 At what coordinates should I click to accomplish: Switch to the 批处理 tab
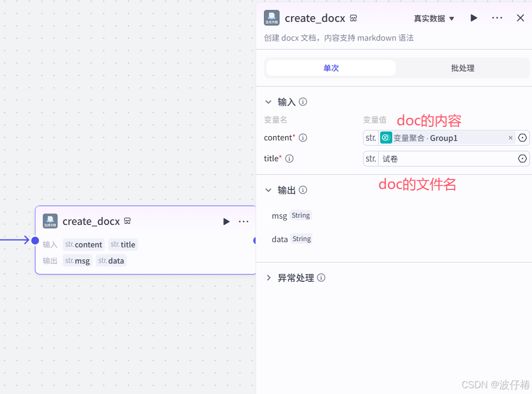(462, 68)
